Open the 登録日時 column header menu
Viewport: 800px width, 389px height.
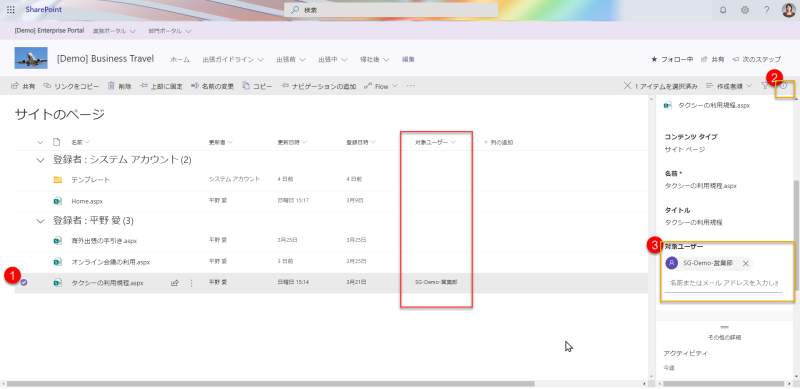coord(361,142)
